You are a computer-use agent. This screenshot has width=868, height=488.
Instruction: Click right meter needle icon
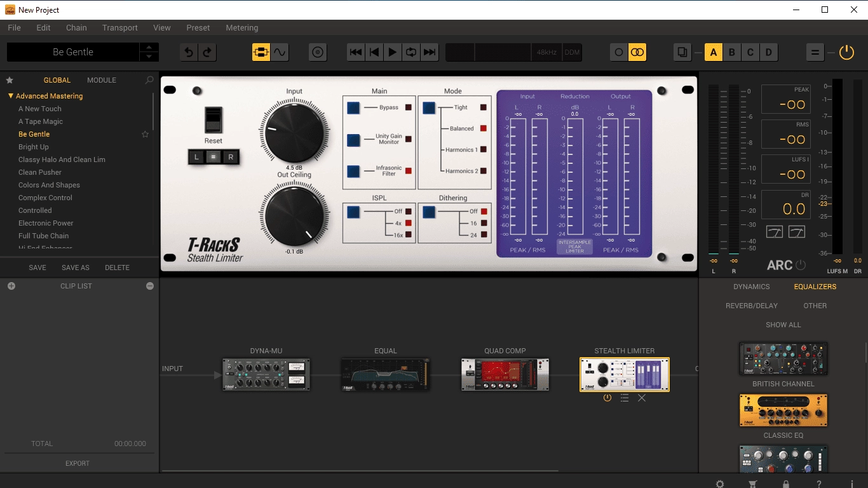point(796,232)
